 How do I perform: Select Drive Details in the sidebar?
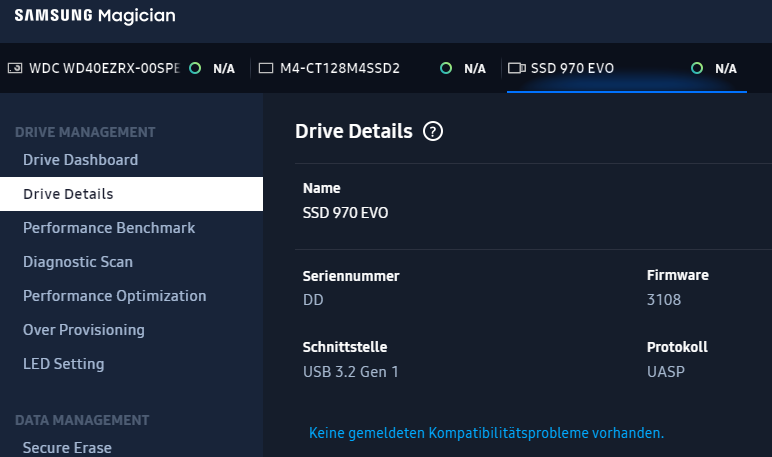pos(131,194)
